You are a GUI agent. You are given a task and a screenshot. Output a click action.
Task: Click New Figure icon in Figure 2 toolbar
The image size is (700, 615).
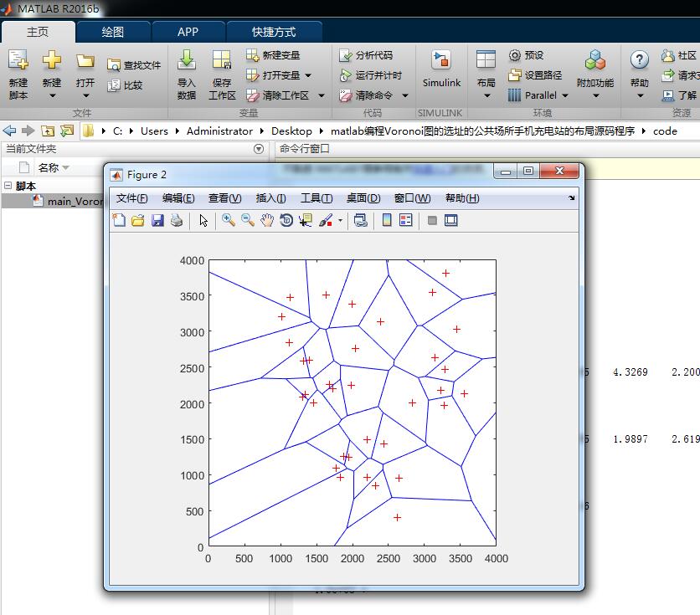(119, 220)
